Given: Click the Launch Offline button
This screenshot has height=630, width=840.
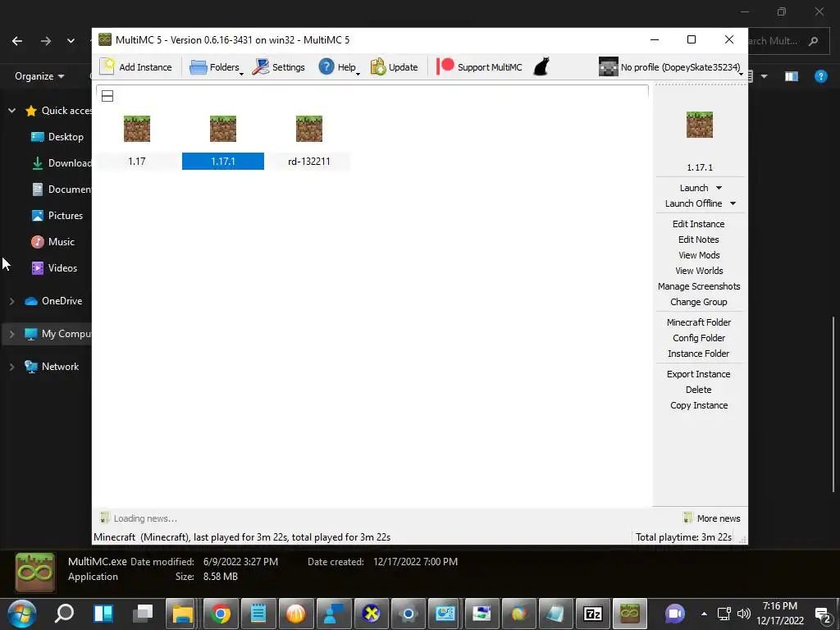Looking at the screenshot, I should [693, 203].
